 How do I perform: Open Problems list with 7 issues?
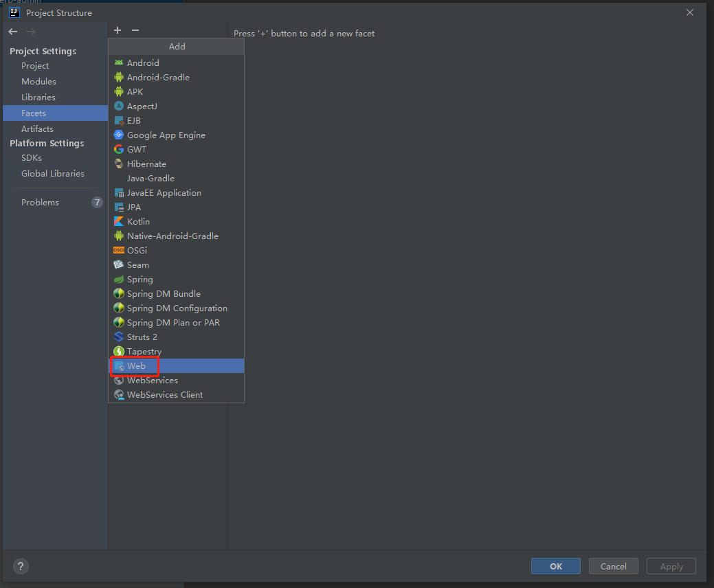(x=55, y=203)
